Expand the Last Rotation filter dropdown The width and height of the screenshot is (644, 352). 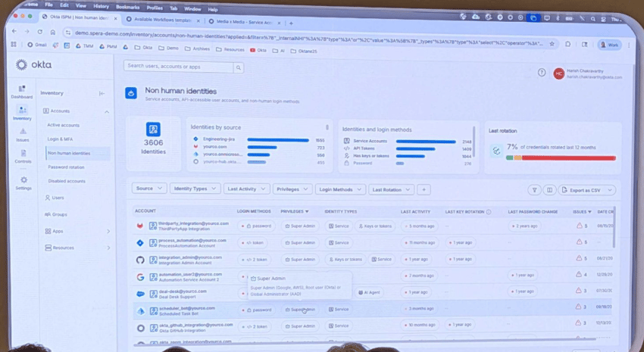click(391, 189)
